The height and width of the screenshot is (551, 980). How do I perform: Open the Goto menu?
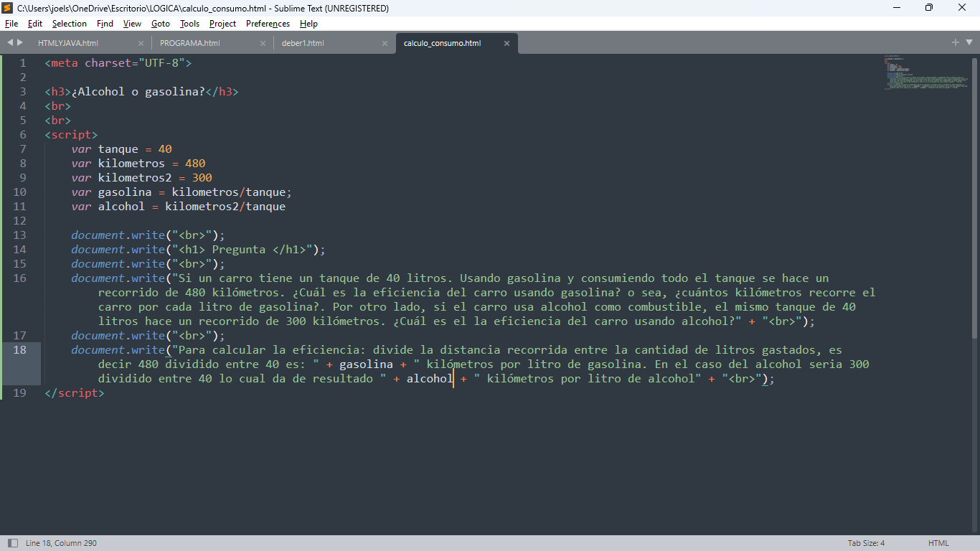161,24
